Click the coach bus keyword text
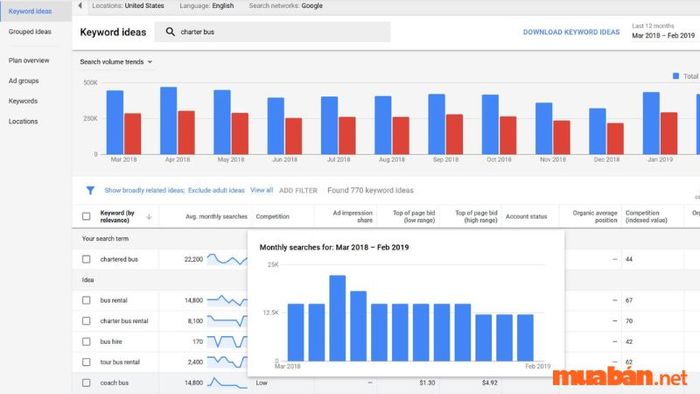This screenshot has height=394, width=700. (114, 382)
